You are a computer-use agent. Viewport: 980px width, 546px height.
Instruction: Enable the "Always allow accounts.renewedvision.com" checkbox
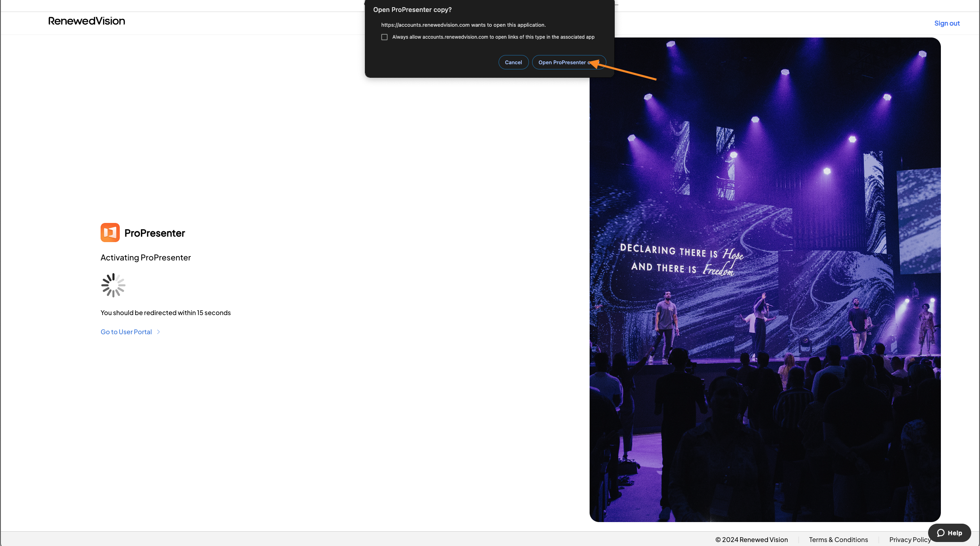tap(384, 37)
